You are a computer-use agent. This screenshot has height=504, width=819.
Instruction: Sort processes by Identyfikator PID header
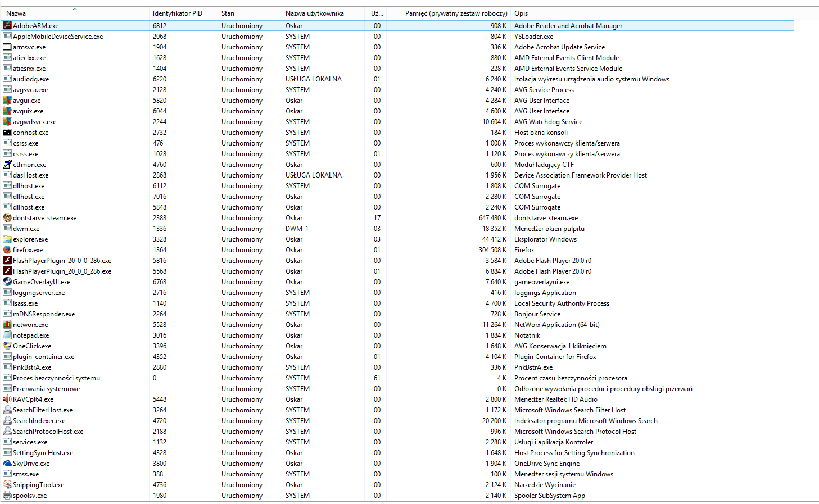pyautogui.click(x=177, y=13)
